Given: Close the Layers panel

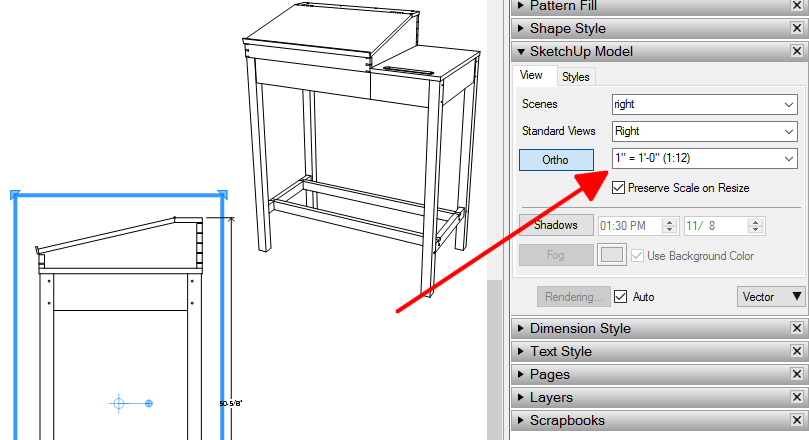Looking at the screenshot, I should coord(797,397).
